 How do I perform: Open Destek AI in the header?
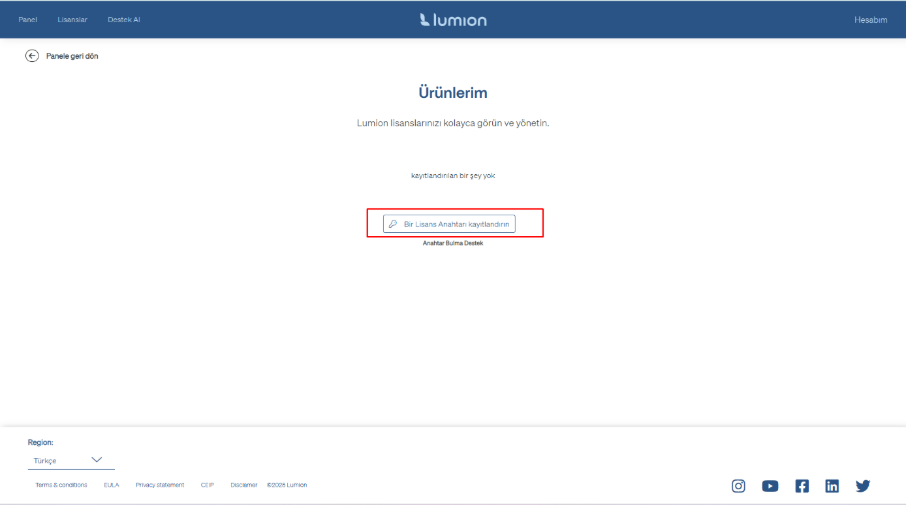(x=124, y=20)
